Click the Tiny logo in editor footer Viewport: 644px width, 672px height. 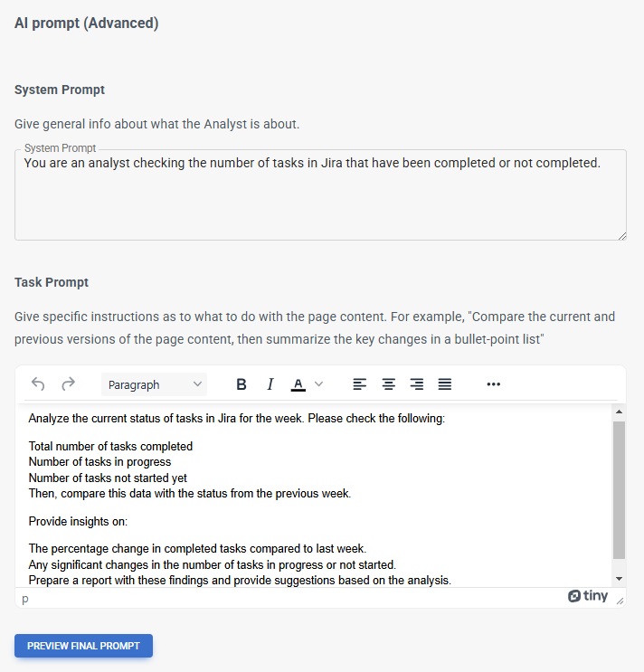588,596
